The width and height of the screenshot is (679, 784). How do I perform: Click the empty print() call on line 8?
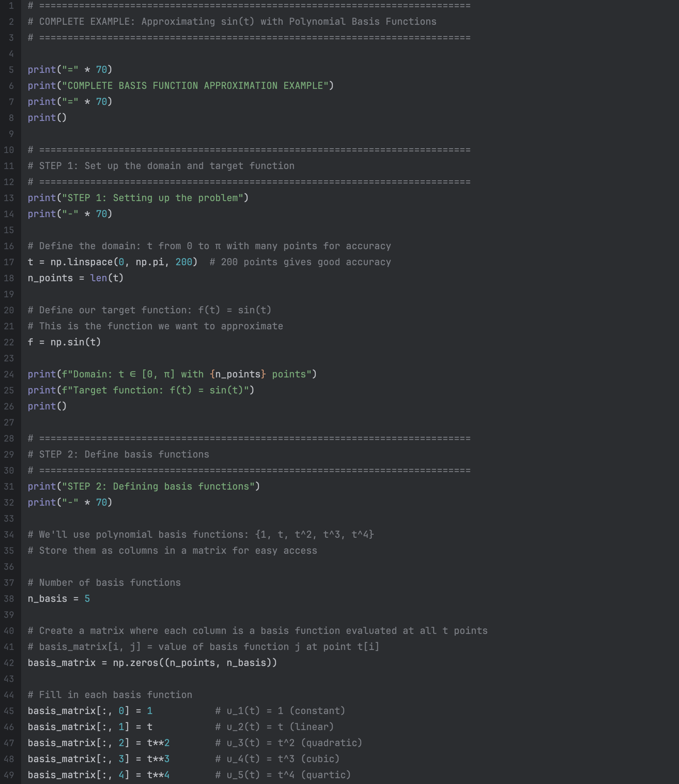point(47,118)
